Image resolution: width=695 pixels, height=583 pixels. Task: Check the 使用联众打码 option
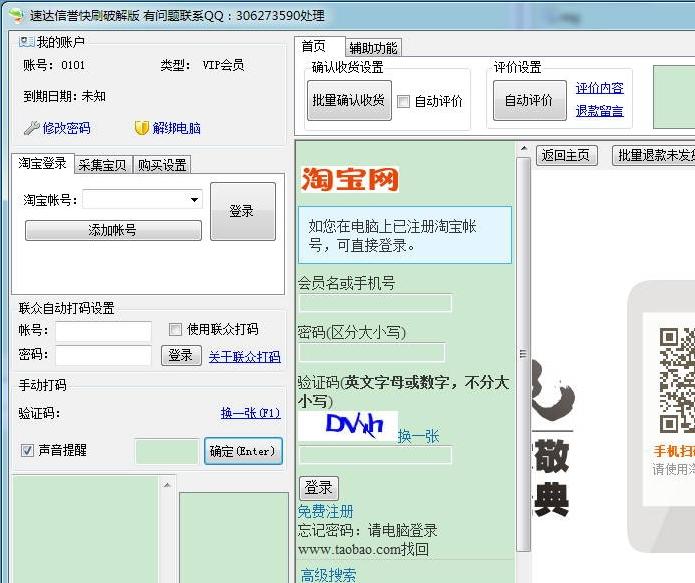click(x=176, y=329)
